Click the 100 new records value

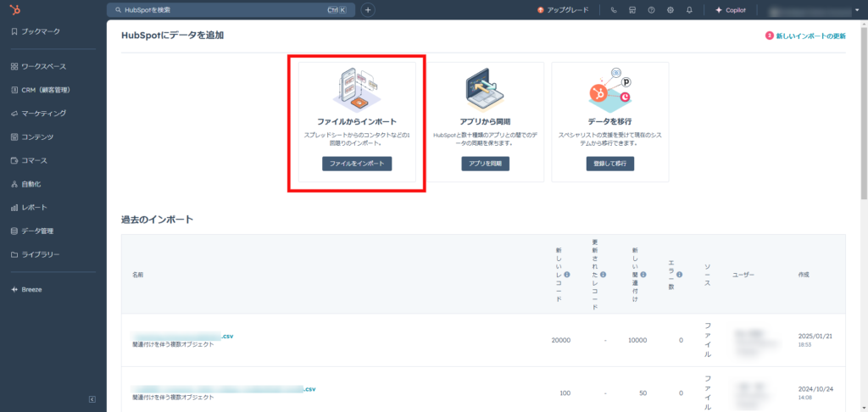[x=565, y=393]
